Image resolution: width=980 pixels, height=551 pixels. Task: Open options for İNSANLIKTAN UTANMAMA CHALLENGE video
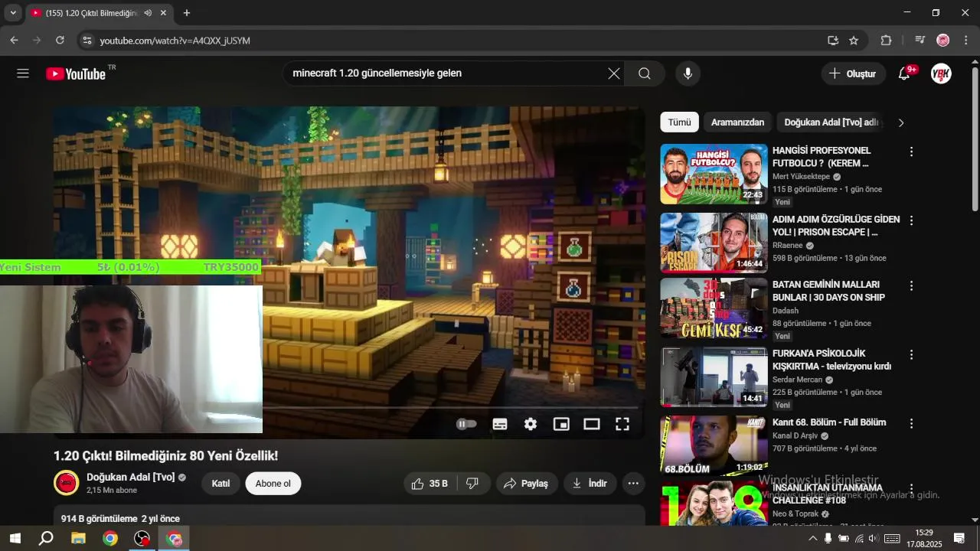(x=911, y=488)
